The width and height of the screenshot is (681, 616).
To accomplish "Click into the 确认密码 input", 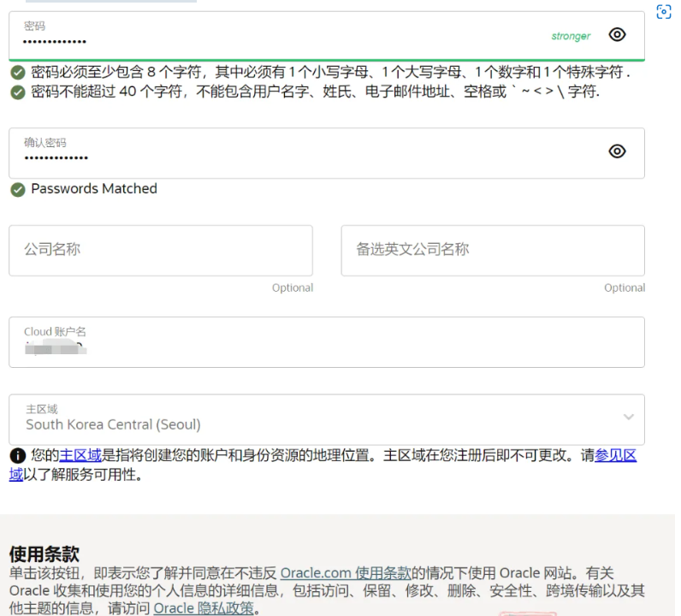I will point(257,157).
